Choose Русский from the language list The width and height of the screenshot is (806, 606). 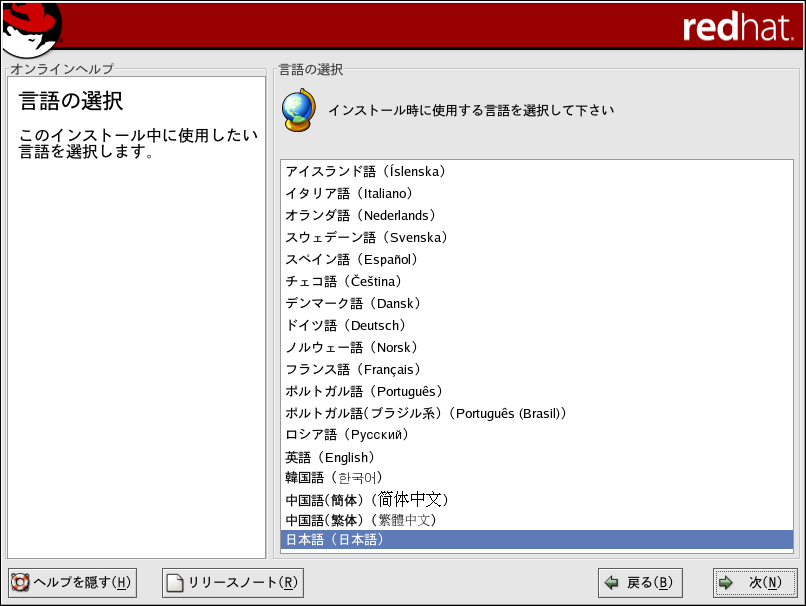click(348, 435)
